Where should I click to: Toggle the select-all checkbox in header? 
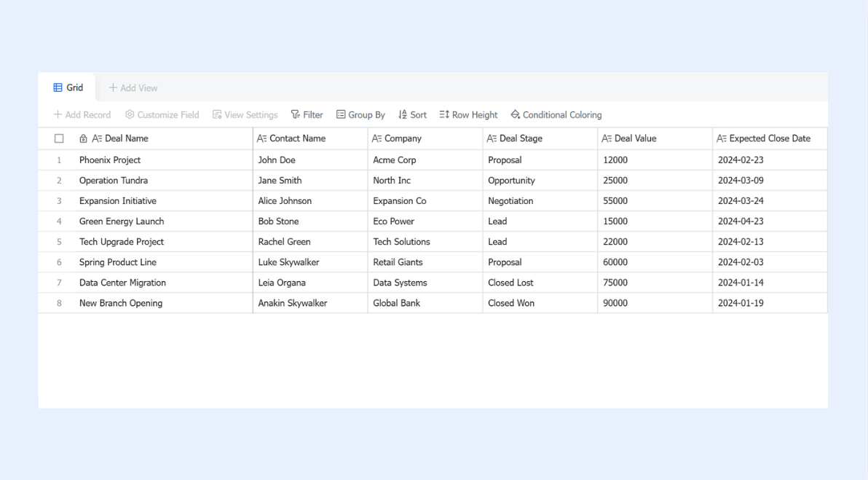click(x=59, y=138)
